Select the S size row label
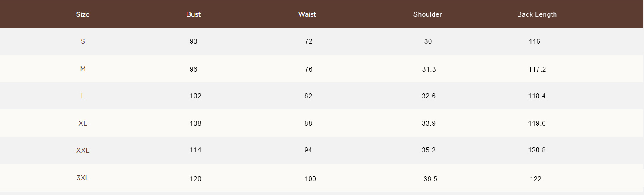Image resolution: width=644 pixels, height=195 pixels. tap(83, 41)
